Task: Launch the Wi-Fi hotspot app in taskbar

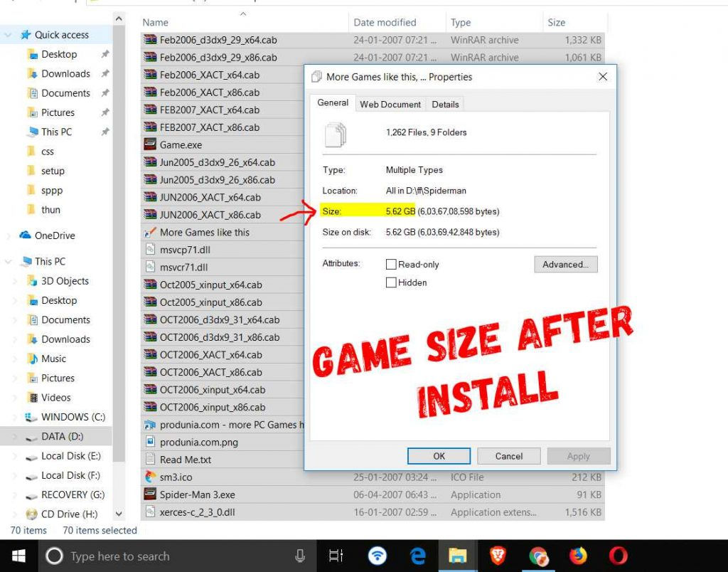Action: click(378, 556)
